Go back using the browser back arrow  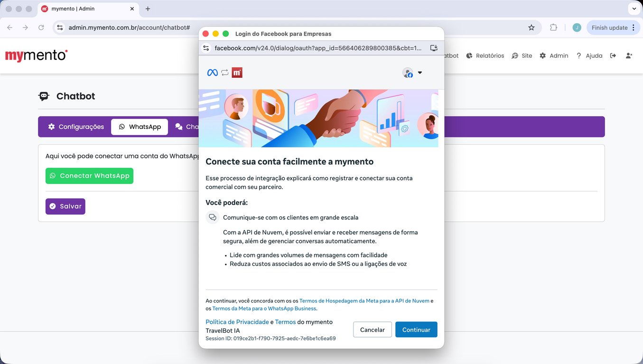coord(10,27)
